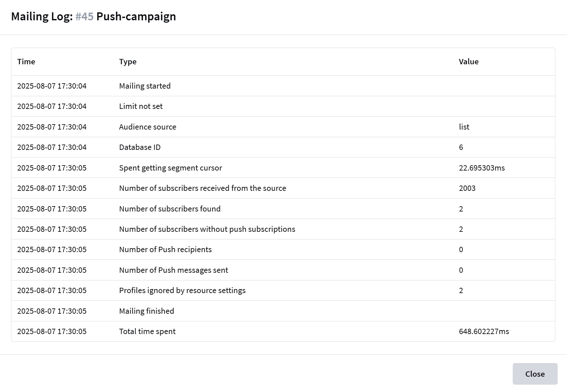Viewport: 567px width, 392px height.
Task: Click the 648.602227ms total time value
Action: click(484, 331)
